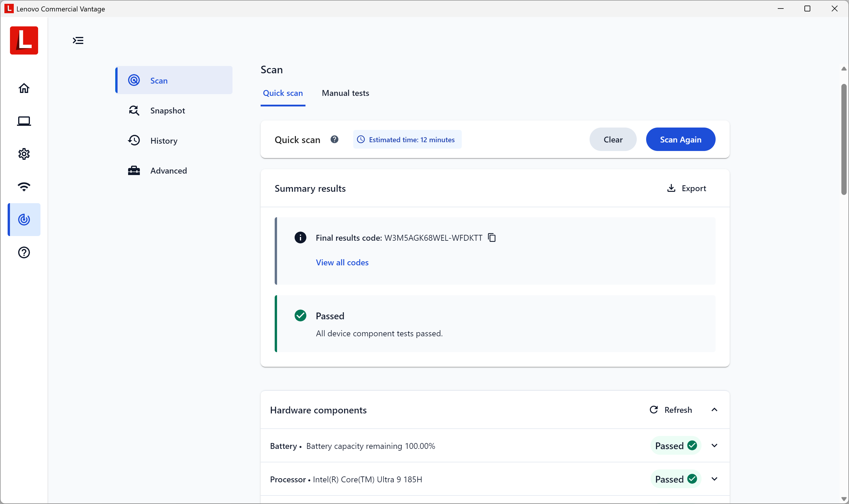This screenshot has width=849, height=504.
Task: Expand the Battery result row
Action: (x=714, y=446)
